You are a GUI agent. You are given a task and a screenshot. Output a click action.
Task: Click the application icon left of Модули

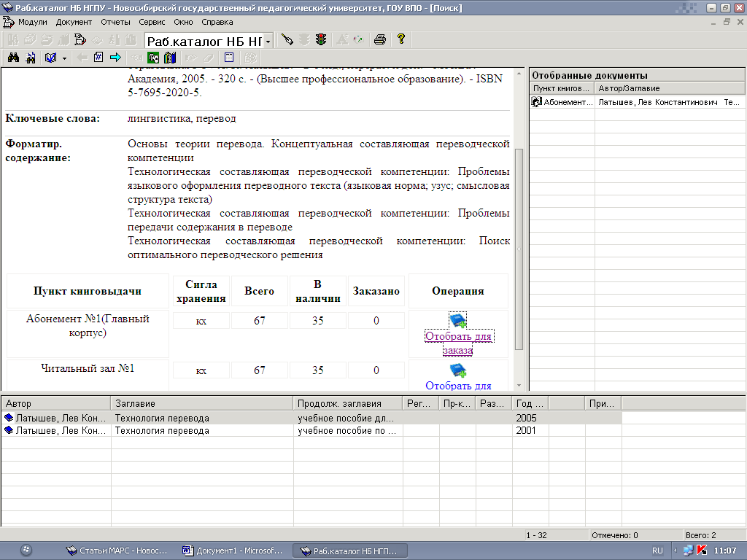point(9,22)
